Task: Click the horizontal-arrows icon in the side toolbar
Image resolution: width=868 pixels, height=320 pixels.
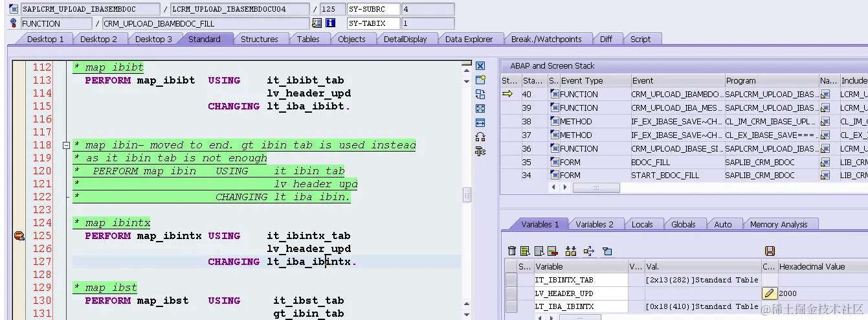Action: 480,123
